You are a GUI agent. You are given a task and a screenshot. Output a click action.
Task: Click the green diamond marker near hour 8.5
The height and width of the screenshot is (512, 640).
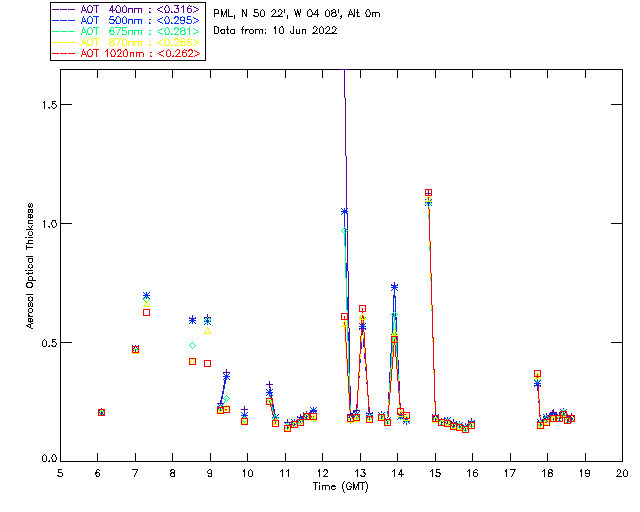coord(192,345)
